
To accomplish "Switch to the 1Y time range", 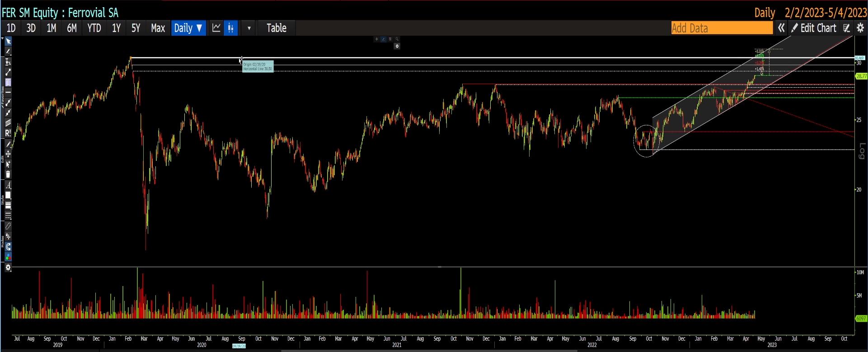I will click(x=116, y=28).
